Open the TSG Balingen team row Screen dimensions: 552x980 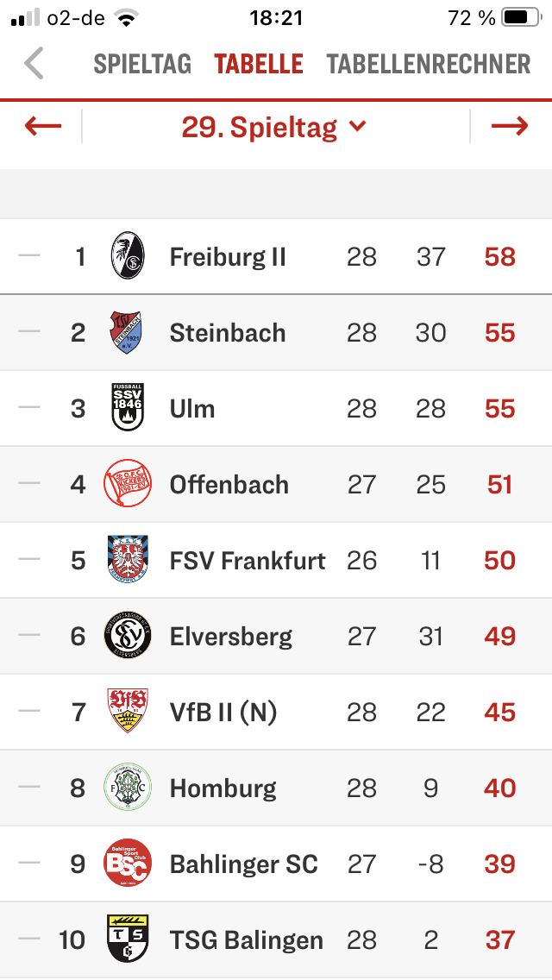276,939
